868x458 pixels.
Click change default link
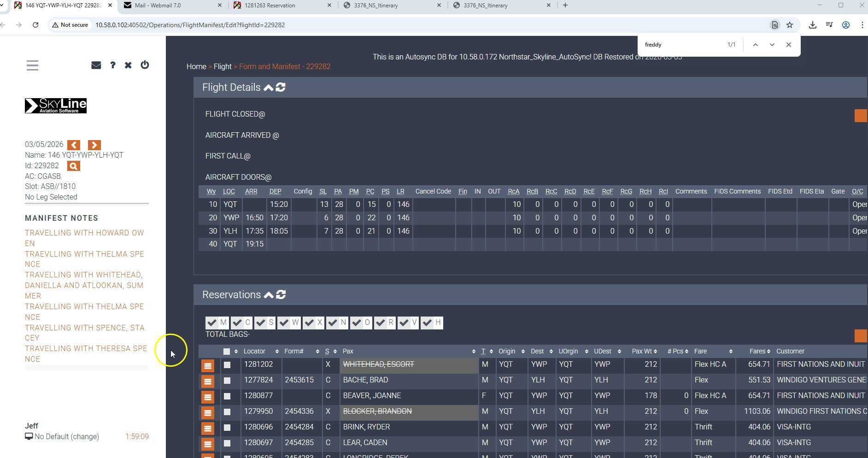point(84,436)
